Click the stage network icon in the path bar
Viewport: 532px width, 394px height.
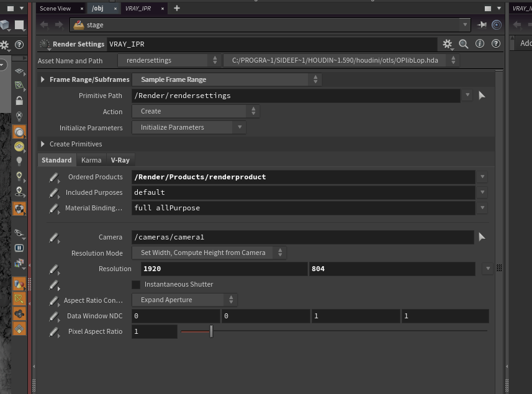[79, 25]
